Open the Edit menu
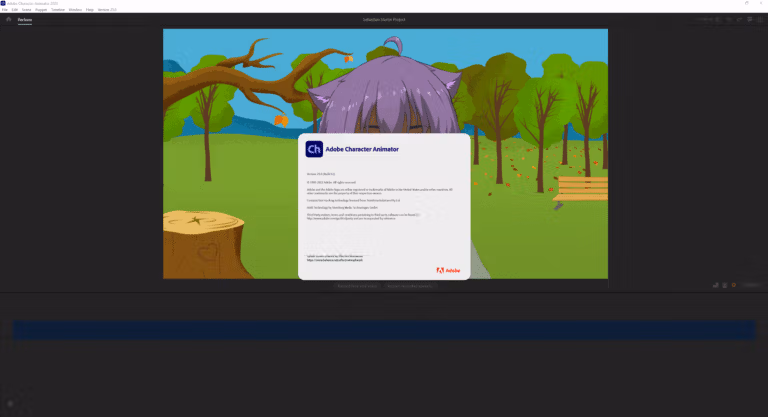The height and width of the screenshot is (417, 768). [15, 10]
